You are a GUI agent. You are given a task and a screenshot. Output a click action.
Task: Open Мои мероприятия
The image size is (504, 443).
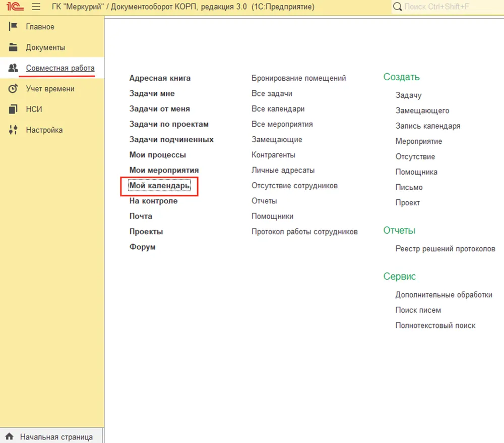pos(164,170)
